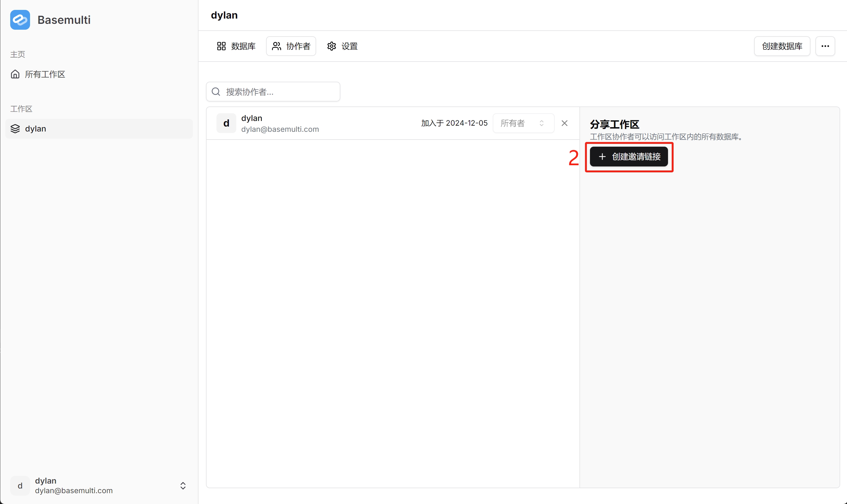Click the 创建数据库 button
The height and width of the screenshot is (504, 847).
(782, 46)
